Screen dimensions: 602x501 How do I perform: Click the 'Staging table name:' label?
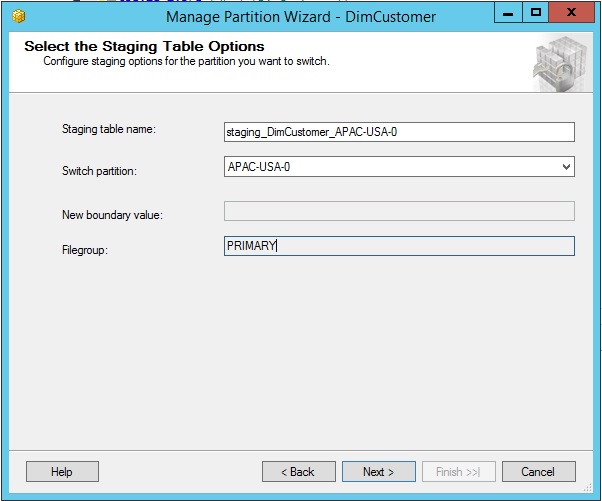pyautogui.click(x=109, y=129)
